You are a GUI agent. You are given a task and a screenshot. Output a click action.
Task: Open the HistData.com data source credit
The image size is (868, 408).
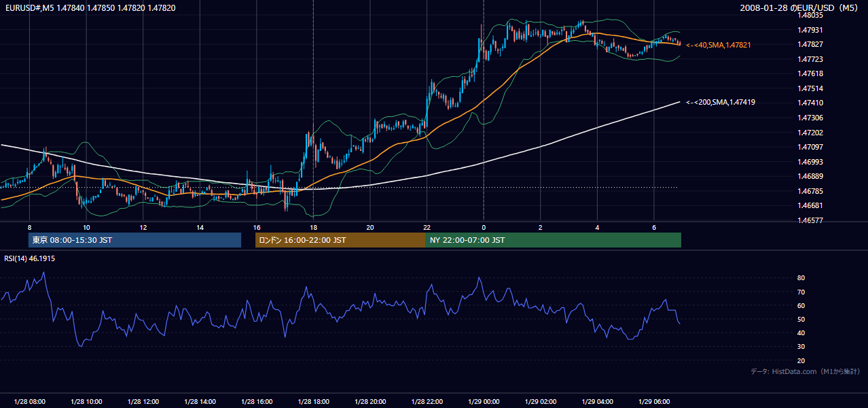pyautogui.click(x=806, y=371)
